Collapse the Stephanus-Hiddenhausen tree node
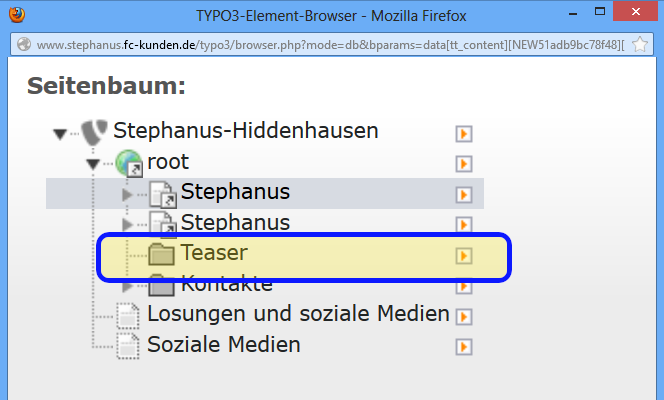The image size is (664, 400). click(60, 134)
